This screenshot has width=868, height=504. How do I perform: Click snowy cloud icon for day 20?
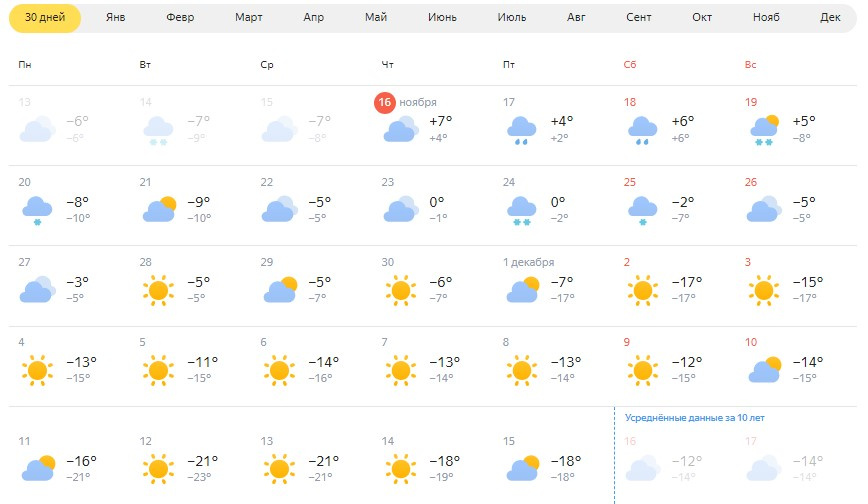point(37,211)
